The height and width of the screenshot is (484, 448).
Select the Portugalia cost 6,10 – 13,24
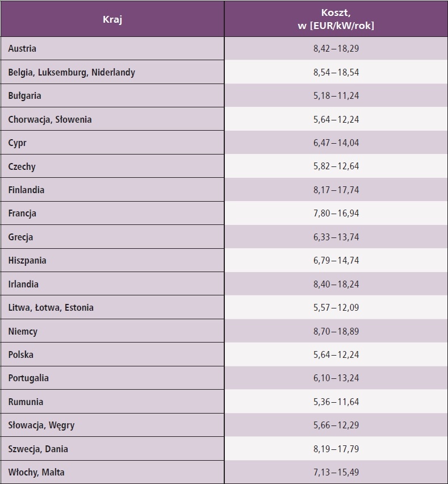pos(336,378)
